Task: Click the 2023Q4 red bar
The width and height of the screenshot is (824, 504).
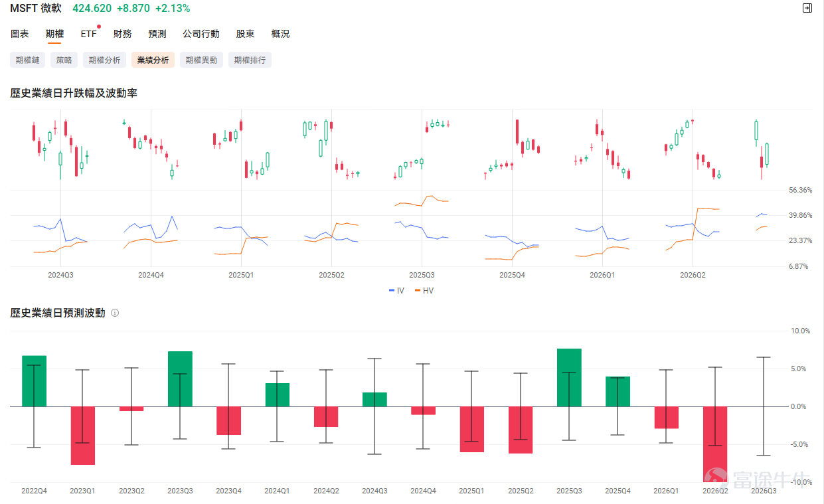Action: click(228, 420)
